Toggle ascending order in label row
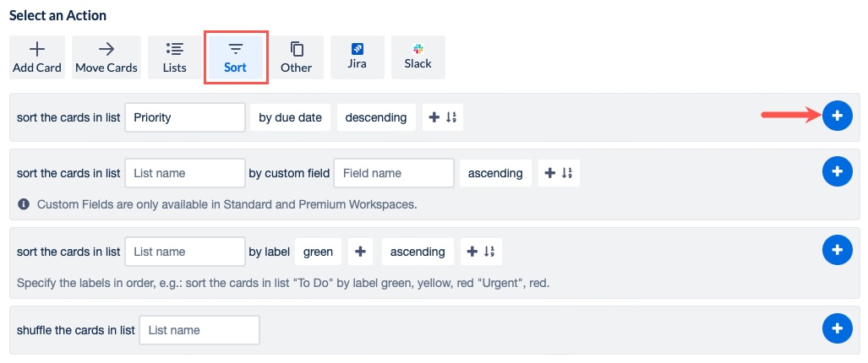 [x=418, y=252]
